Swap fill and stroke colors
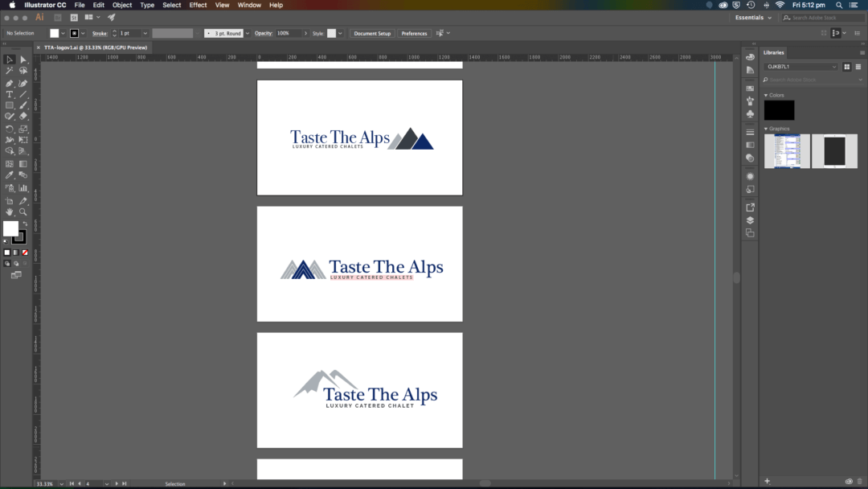 (x=25, y=224)
